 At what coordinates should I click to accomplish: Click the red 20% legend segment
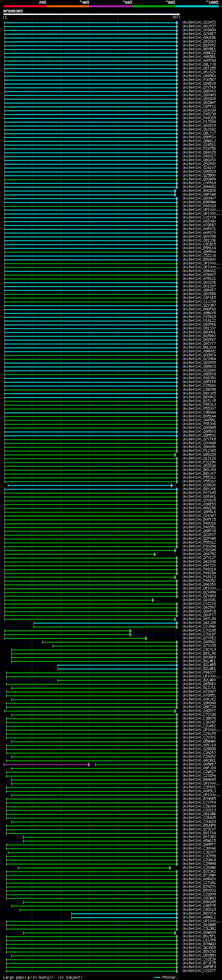tap(25, 6)
